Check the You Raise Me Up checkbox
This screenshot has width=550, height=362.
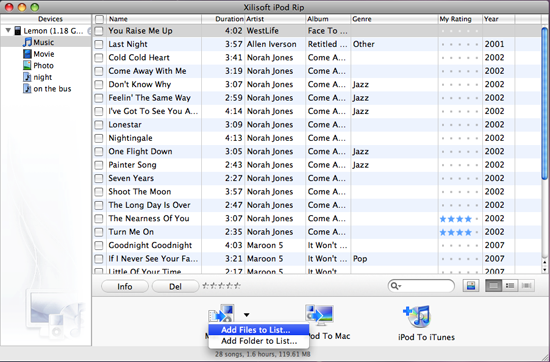[99, 31]
